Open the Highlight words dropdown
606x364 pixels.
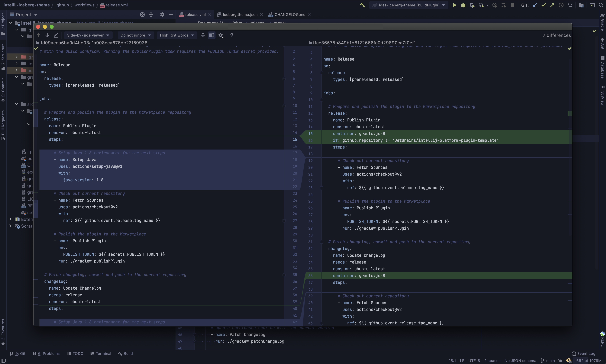click(177, 35)
